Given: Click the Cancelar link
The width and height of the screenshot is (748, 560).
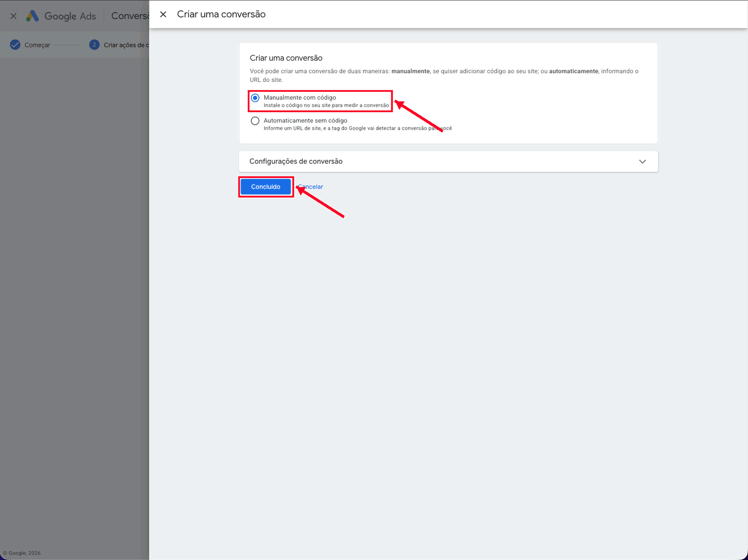Looking at the screenshot, I should tap(310, 187).
